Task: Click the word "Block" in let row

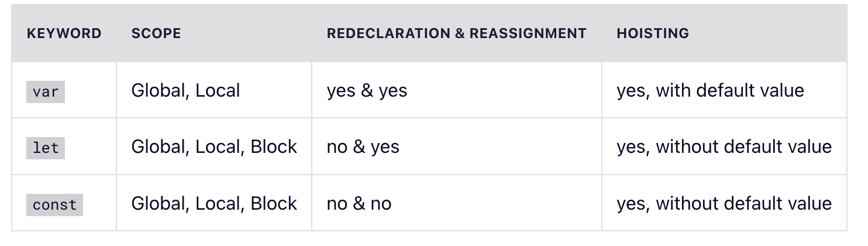Action: [274, 147]
